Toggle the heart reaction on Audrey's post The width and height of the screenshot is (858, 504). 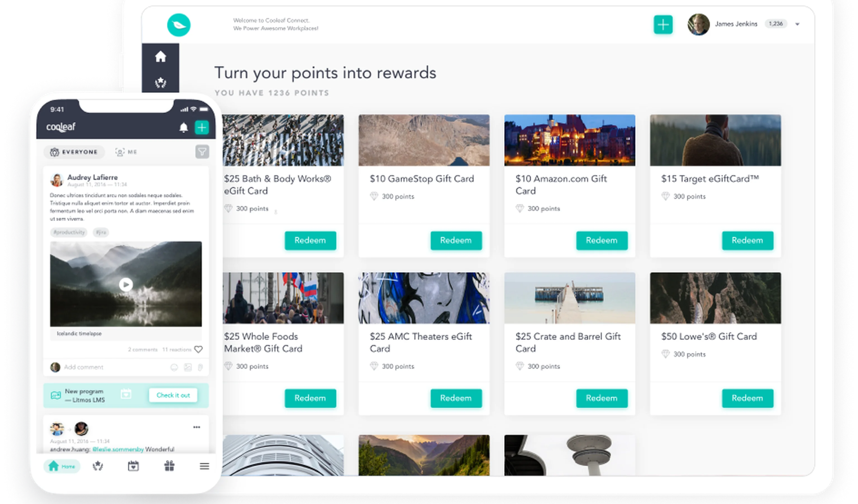(199, 349)
